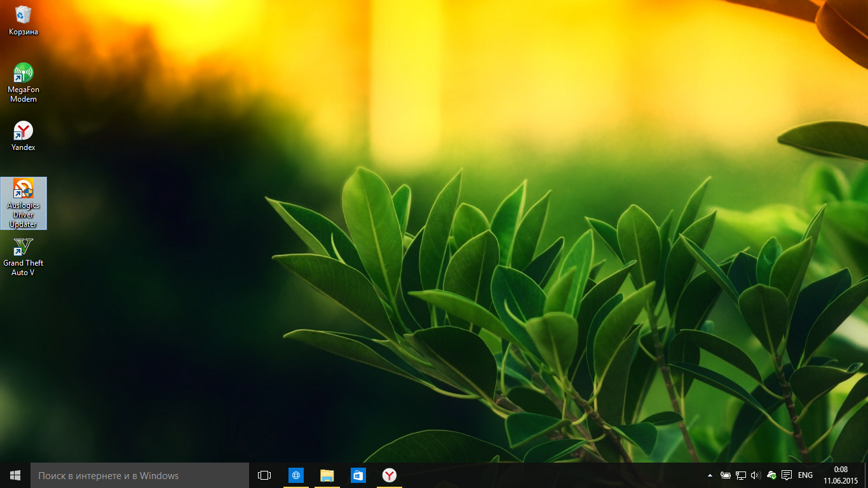Viewport: 868px width, 488px height.
Task: Switch to Yandex browser on taskbar
Action: coord(390,475)
